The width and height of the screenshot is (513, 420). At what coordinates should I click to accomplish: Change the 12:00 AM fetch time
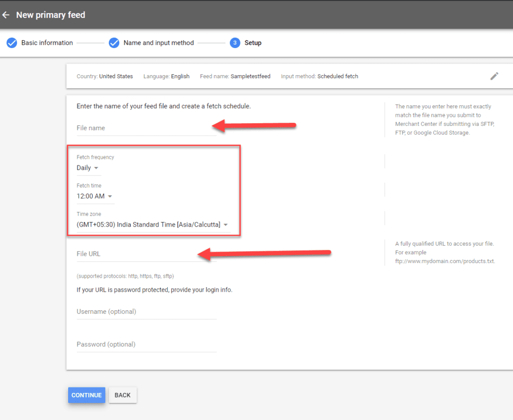[95, 196]
